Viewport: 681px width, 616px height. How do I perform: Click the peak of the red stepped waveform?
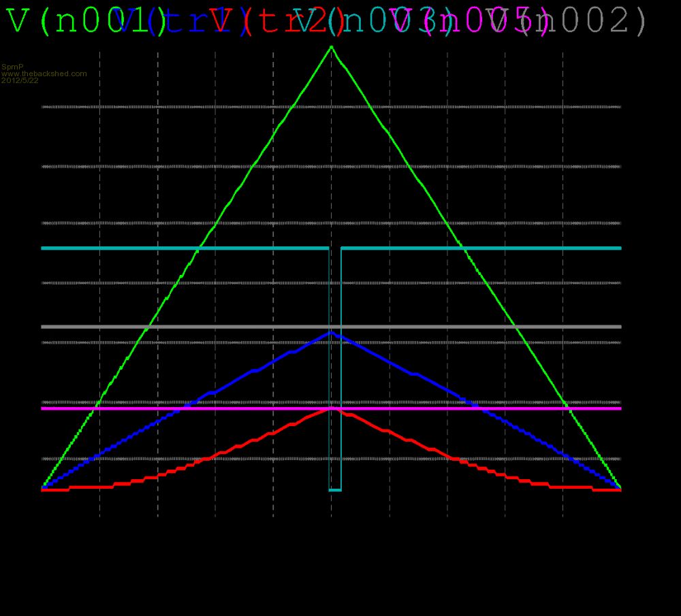[332, 408]
